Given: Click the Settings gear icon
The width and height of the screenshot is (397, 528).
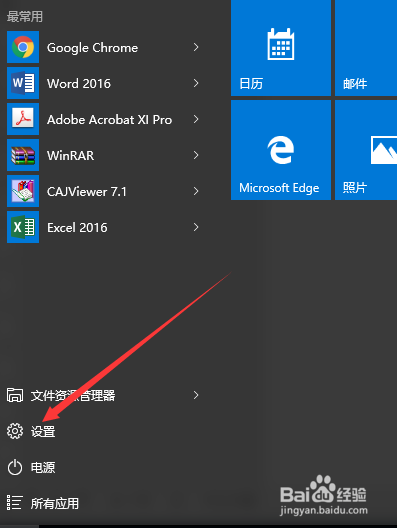Looking at the screenshot, I should click(15, 431).
